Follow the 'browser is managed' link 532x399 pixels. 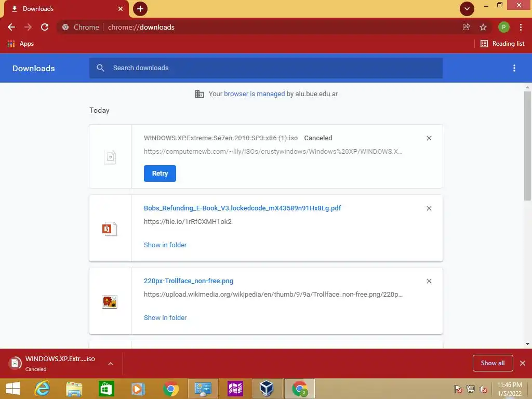[x=254, y=94]
